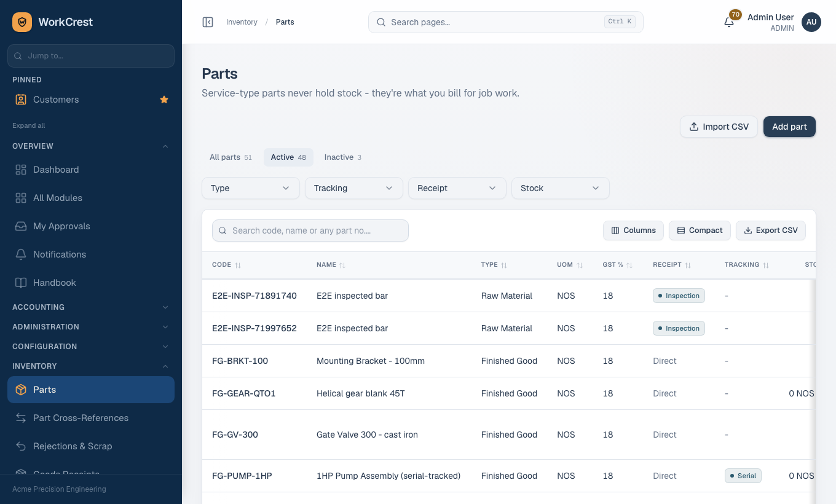Open Rejections & Scrap
This screenshot has height=504, width=836.
point(91,446)
